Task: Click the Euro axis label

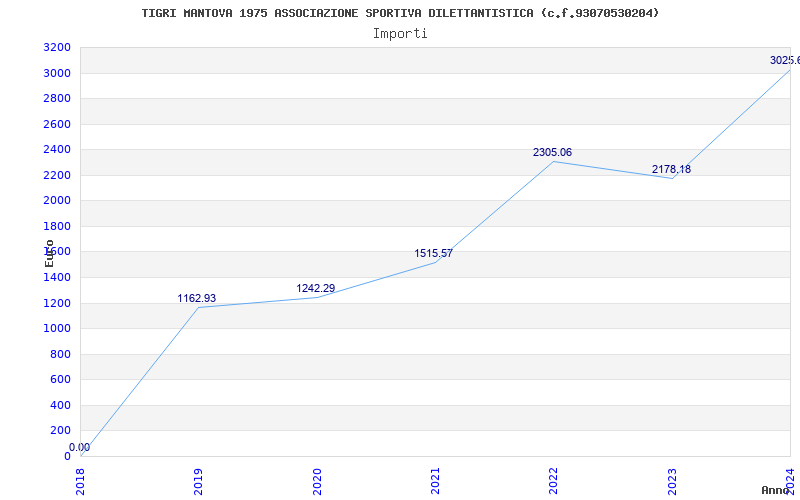Action: pos(49,254)
